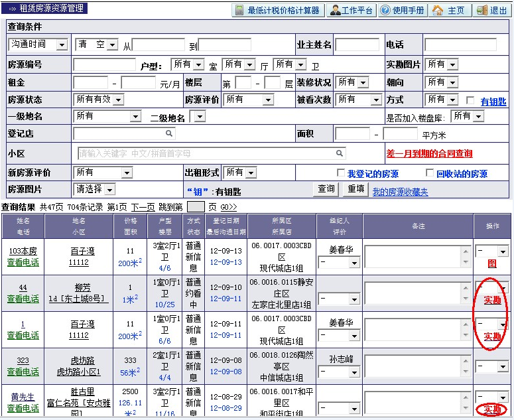Open owner link 103本房
The height and width of the screenshot is (420, 514).
(x=23, y=251)
